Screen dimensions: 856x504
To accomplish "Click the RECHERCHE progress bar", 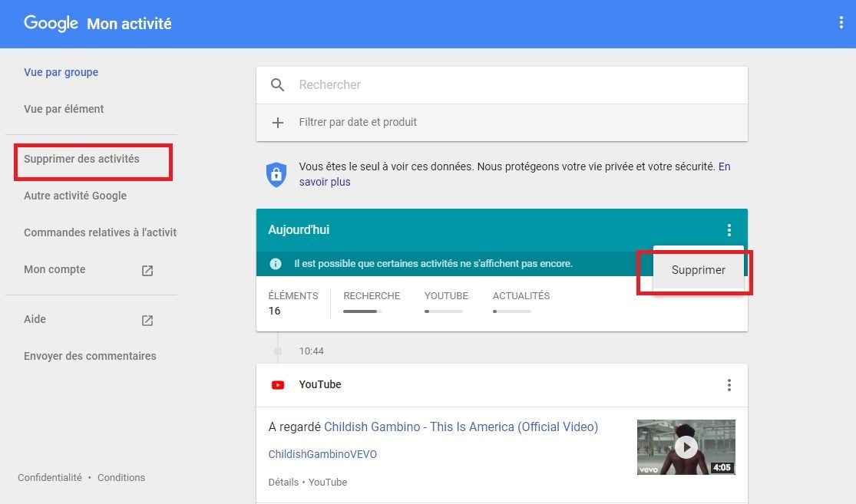I will (362, 311).
